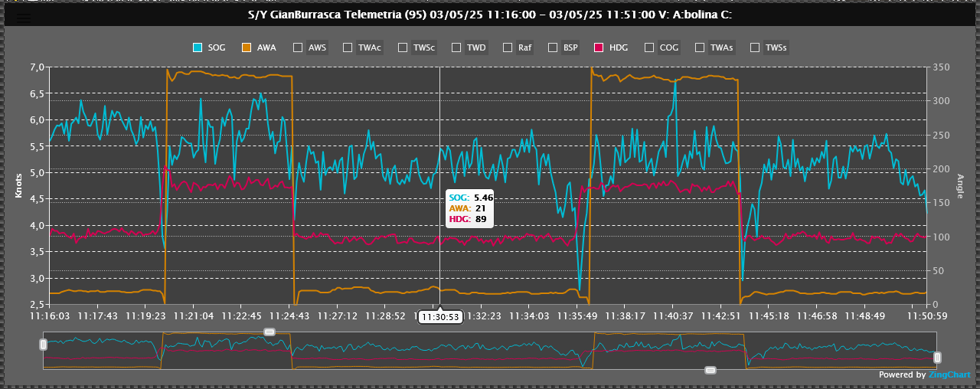Image resolution: width=980 pixels, height=389 pixels.
Task: Enable the AWS series checkbox
Action: [298, 47]
